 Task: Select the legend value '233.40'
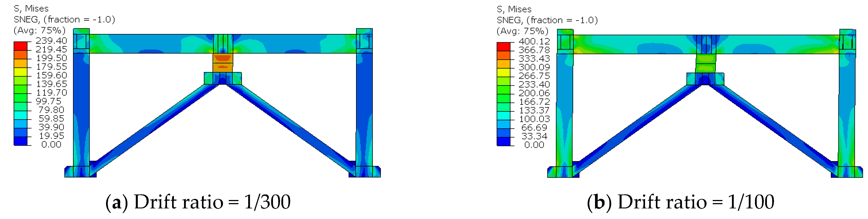[x=534, y=84]
